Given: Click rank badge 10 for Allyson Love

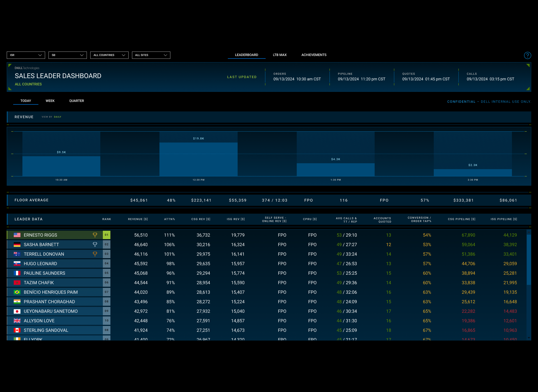Looking at the screenshot, I should 106,321.
